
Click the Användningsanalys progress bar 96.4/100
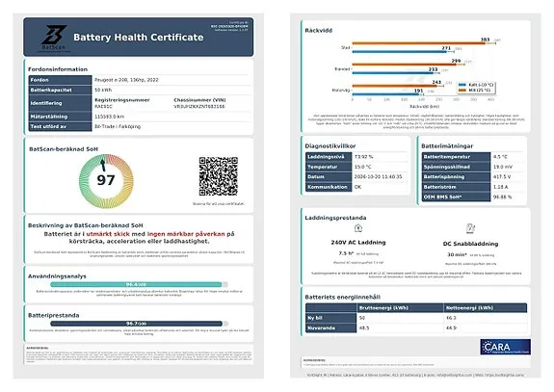(x=139, y=284)
